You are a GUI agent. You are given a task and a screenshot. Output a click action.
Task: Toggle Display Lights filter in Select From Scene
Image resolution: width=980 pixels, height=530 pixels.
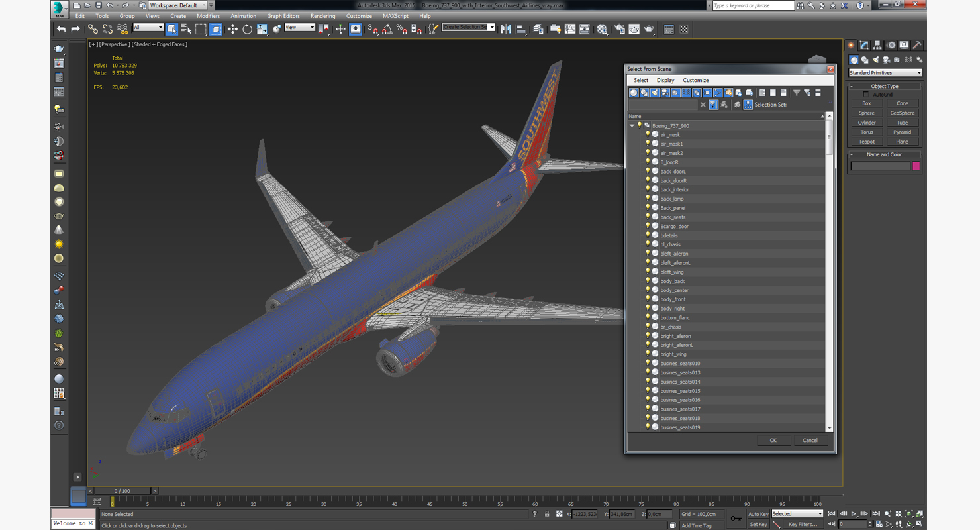[x=655, y=93]
